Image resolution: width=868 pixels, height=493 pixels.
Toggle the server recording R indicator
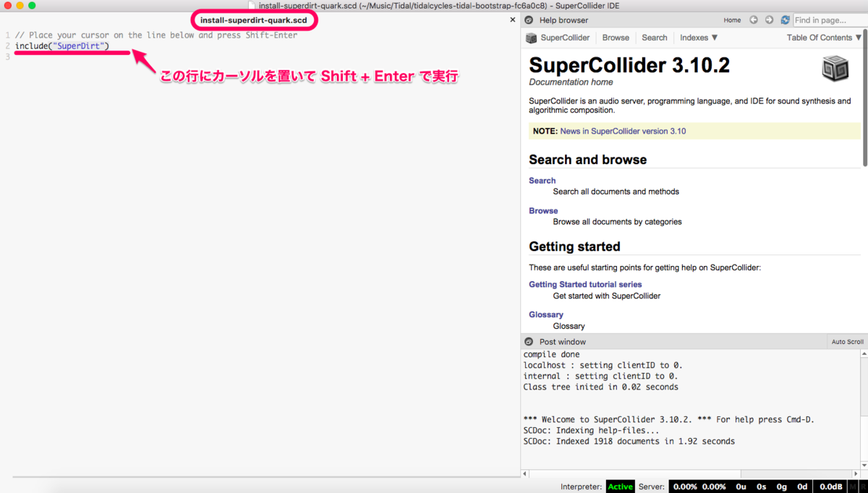coord(863,486)
